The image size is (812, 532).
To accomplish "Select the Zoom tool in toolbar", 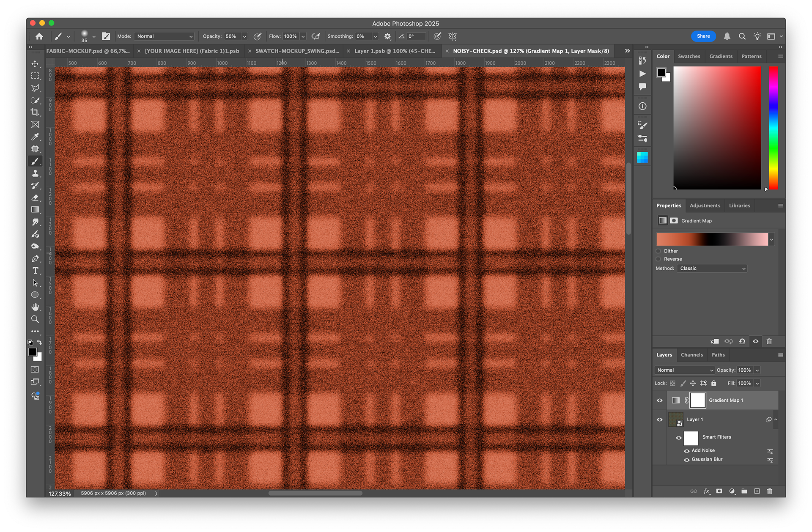I will (35, 319).
